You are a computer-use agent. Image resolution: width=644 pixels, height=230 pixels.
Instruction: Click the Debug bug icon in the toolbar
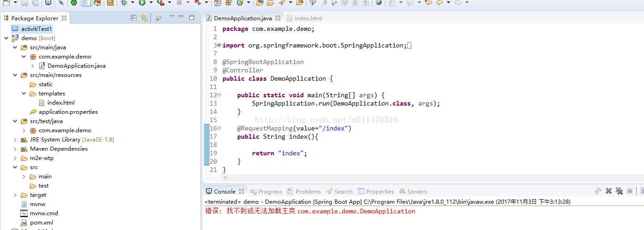123,3
